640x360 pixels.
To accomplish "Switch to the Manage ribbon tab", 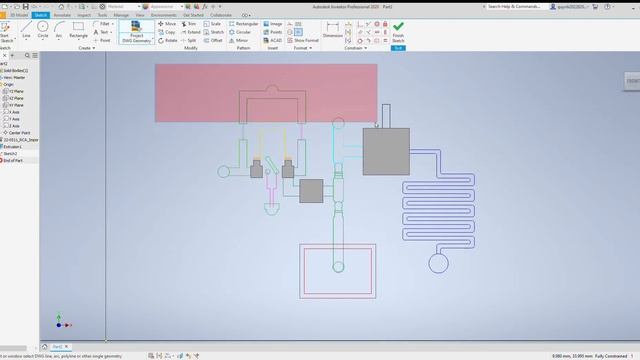I will pyautogui.click(x=121, y=15).
